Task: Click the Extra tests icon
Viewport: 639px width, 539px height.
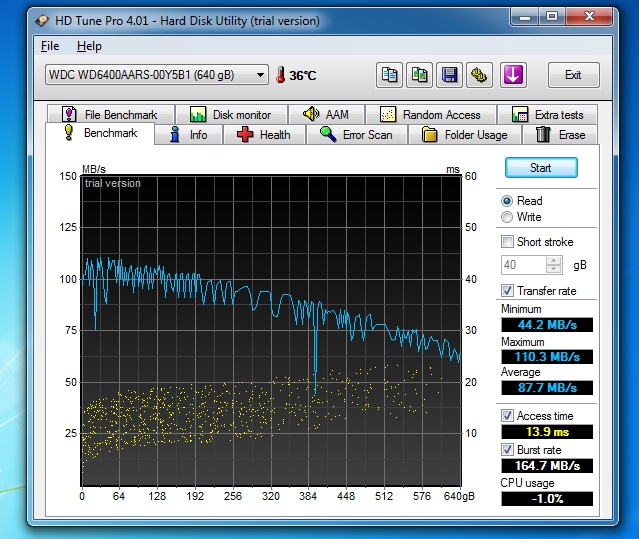Action: (x=520, y=114)
